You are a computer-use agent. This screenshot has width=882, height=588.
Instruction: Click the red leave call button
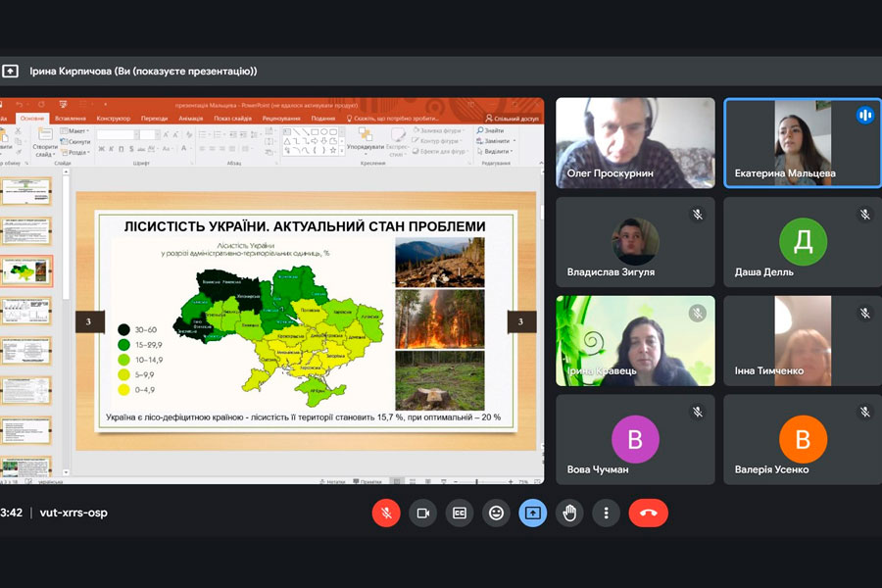coord(648,514)
